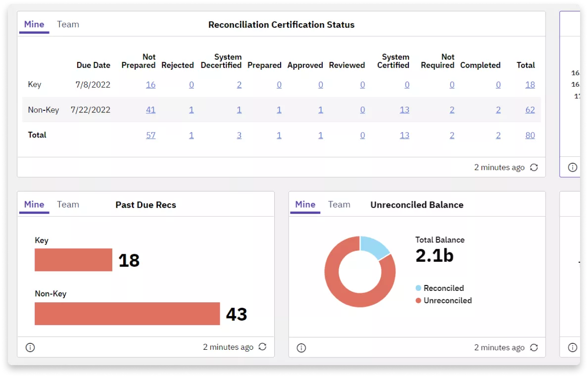The image size is (588, 377).
Task: Open Non-Key System Certified count 13
Action: 404,110
